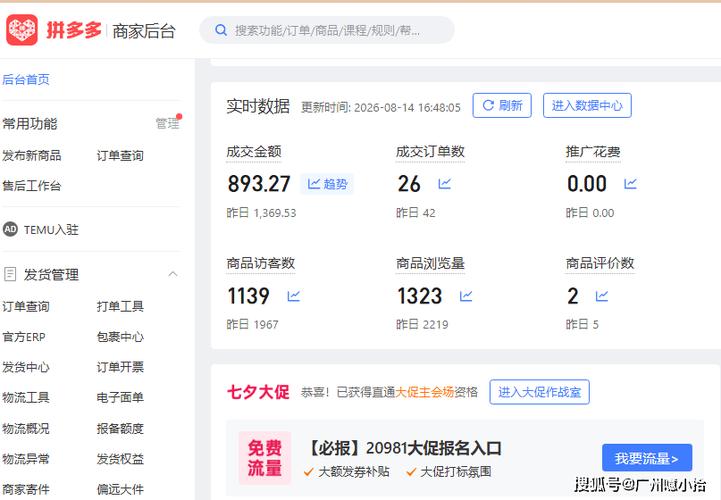Open trend chart icon for 商品评价数
Viewport: 721px width, 500px height.
coord(601,296)
